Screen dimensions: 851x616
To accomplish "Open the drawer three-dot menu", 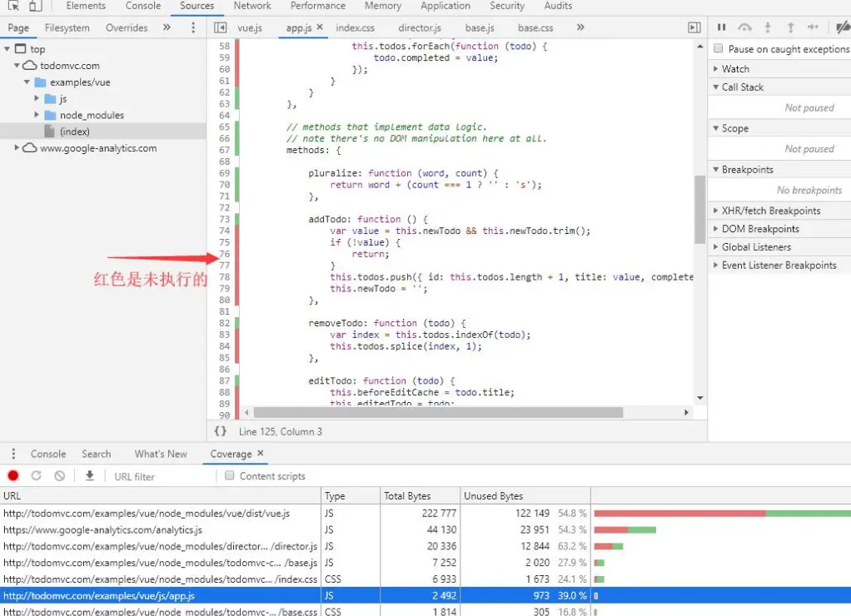I will [x=13, y=454].
